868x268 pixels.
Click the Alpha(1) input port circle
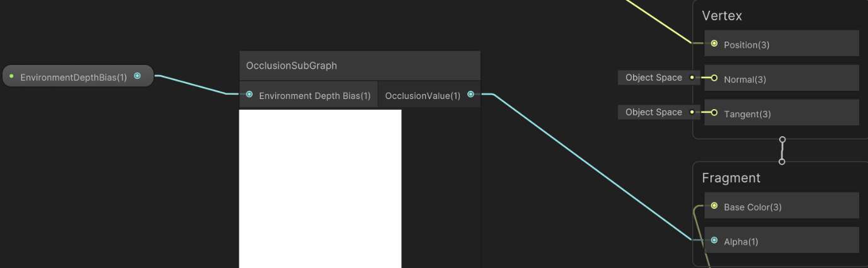coord(714,241)
